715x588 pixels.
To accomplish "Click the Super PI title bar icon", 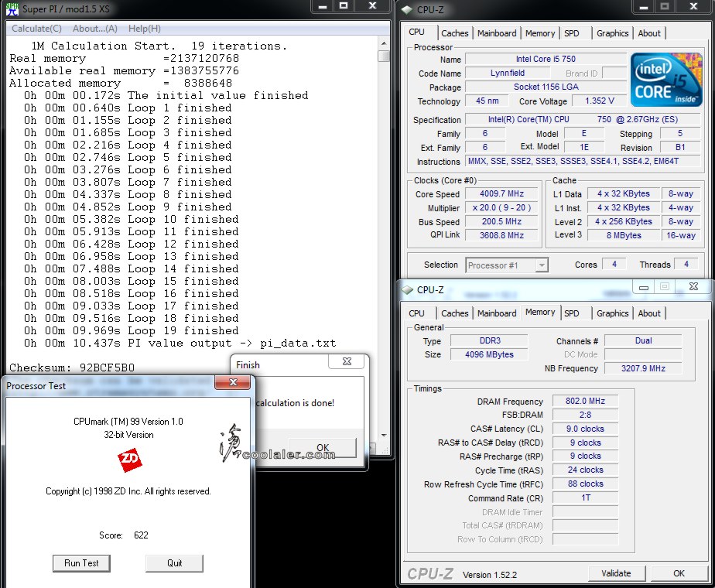I will [12, 9].
